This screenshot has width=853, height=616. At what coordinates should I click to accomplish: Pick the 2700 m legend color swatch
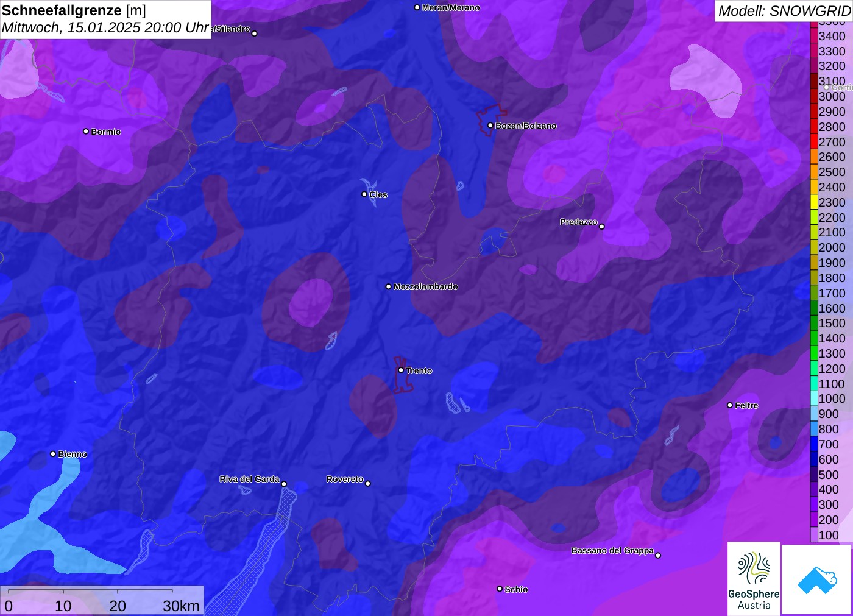(x=813, y=142)
